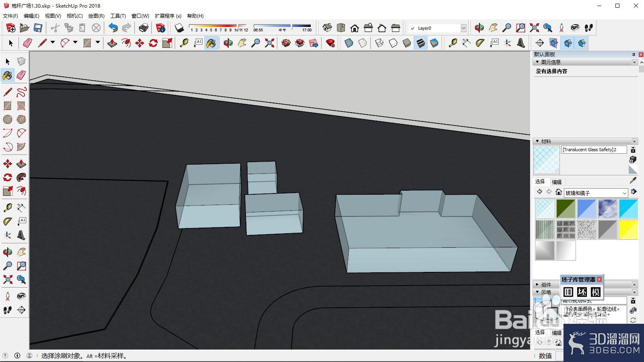The height and width of the screenshot is (362, 644).
Task: Toggle X-ray face style
Action: (x=349, y=43)
